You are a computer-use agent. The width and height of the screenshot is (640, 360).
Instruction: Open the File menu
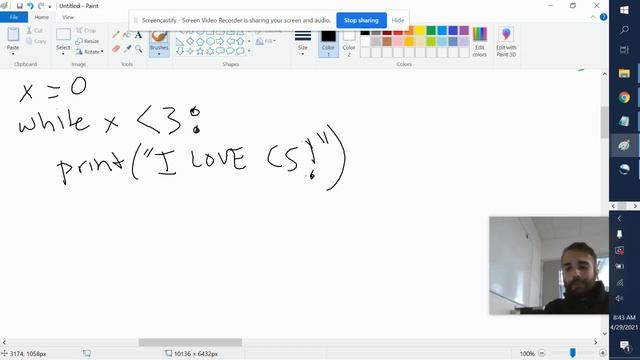(x=14, y=17)
